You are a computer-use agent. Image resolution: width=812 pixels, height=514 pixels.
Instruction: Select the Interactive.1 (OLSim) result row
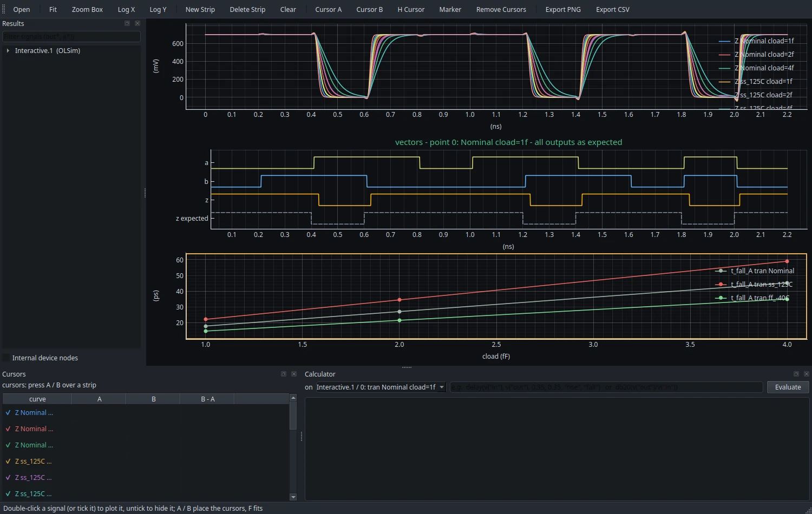(71, 50)
